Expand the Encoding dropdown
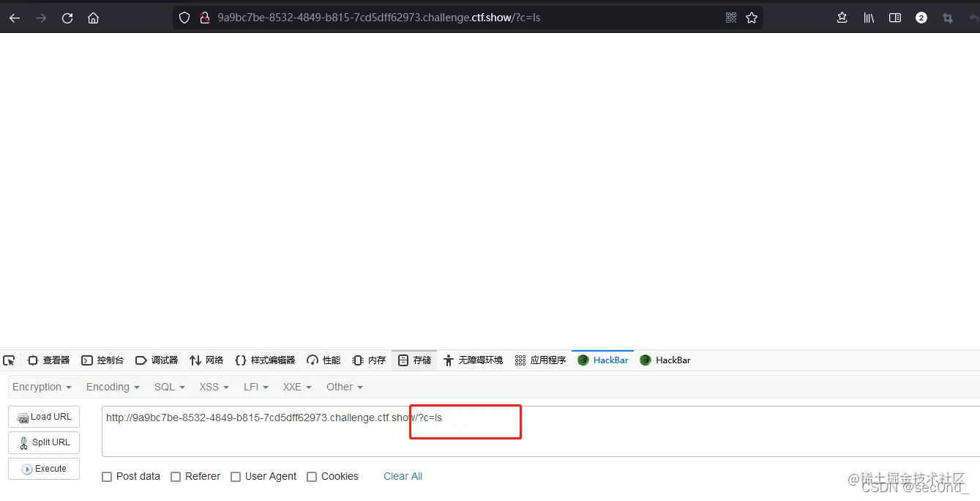 pos(113,387)
